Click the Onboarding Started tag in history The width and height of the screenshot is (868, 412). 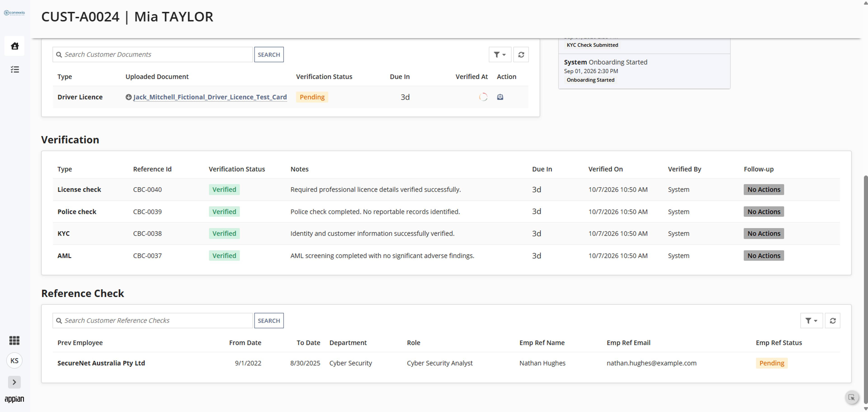(x=590, y=80)
